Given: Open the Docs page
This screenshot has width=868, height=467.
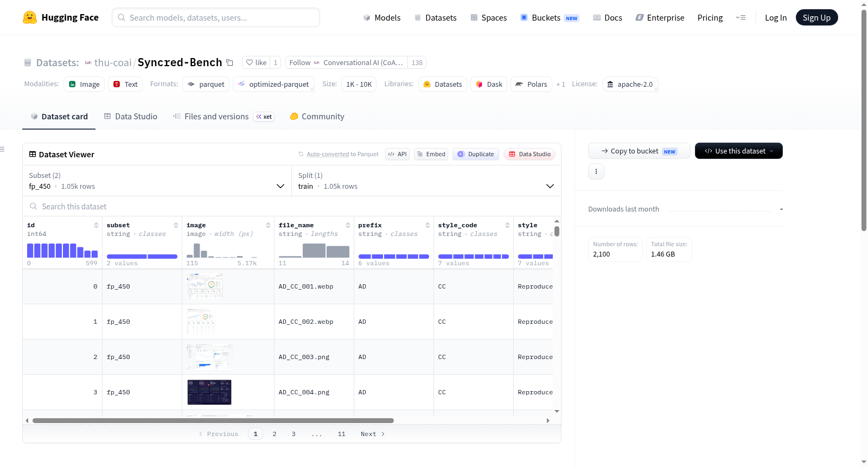Looking at the screenshot, I should [x=608, y=17].
